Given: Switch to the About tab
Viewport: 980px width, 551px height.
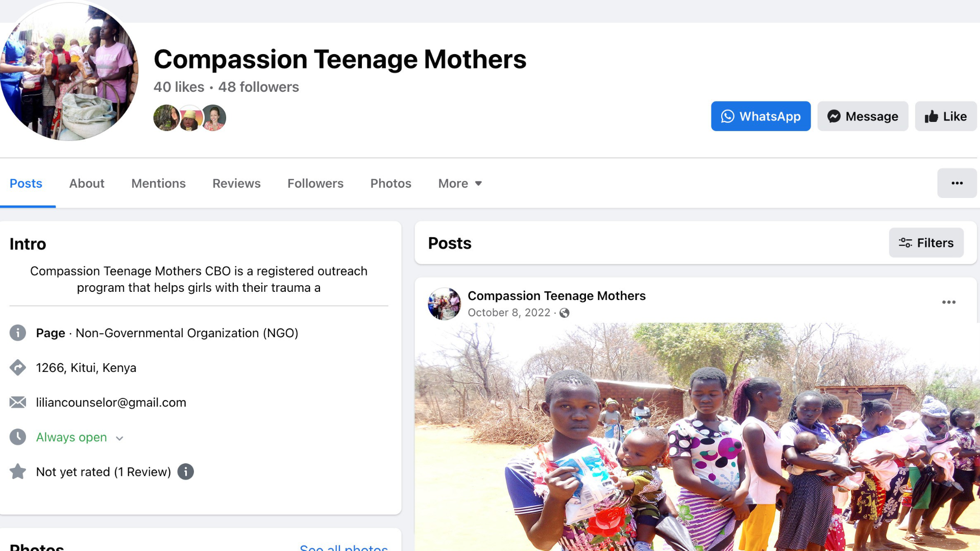Looking at the screenshot, I should (x=87, y=184).
